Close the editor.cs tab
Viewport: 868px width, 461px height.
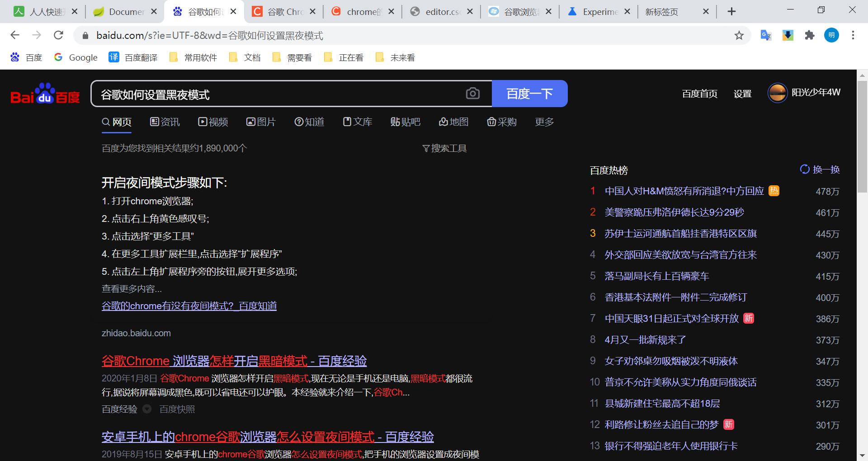(x=470, y=12)
